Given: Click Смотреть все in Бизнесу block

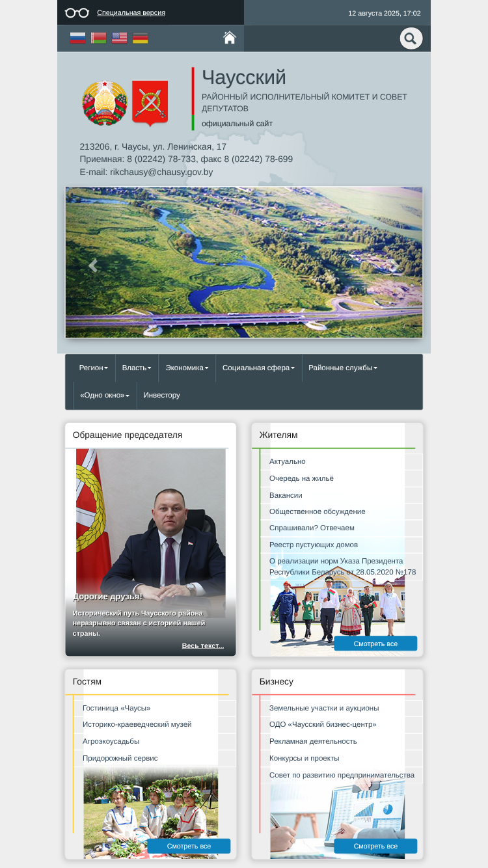Looking at the screenshot, I should tap(375, 846).
